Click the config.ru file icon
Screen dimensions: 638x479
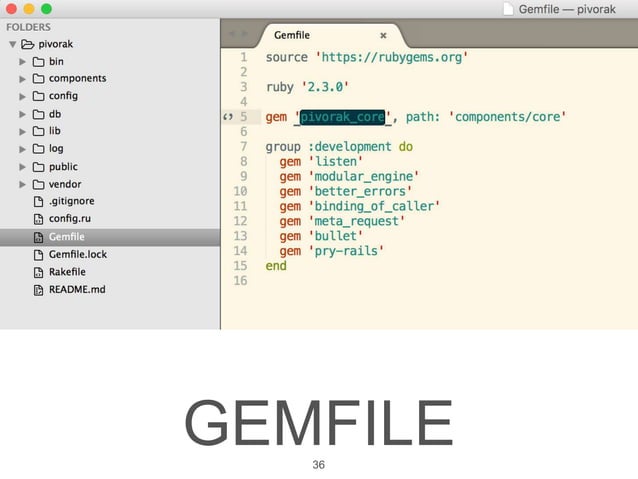[38, 219]
